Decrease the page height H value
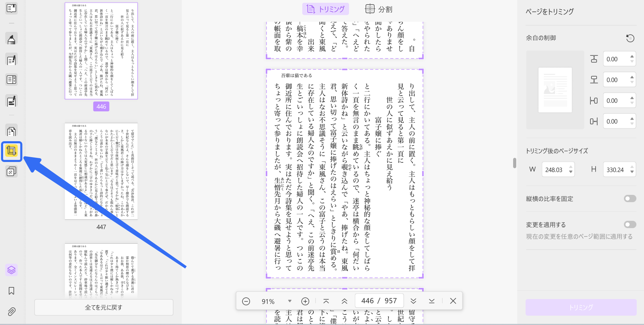The image size is (644, 325). pos(632,172)
